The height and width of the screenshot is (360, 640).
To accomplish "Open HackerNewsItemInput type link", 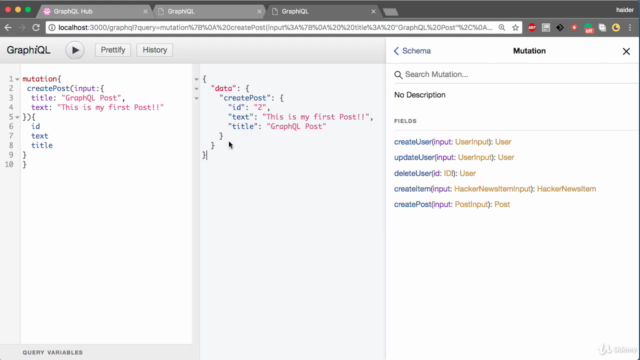I will pos(493,189).
